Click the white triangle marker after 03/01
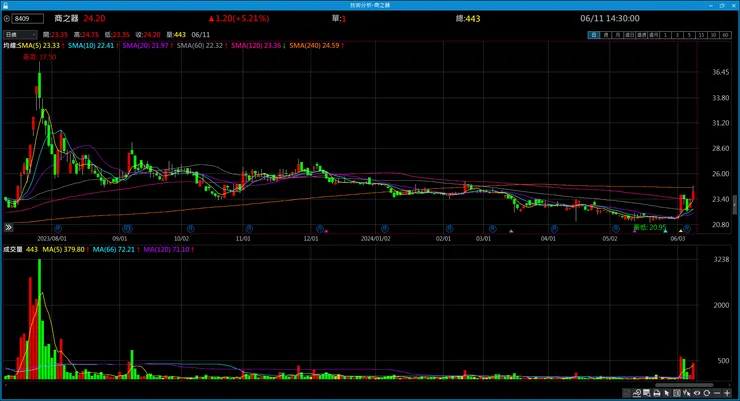Viewport: 740px width, 401px height. point(511,231)
